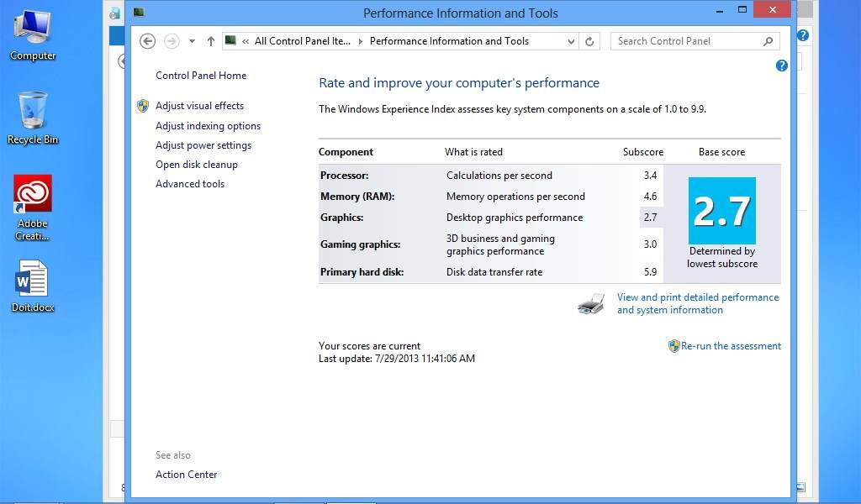Click the Base score column header
The image size is (861, 504).
[721, 152]
